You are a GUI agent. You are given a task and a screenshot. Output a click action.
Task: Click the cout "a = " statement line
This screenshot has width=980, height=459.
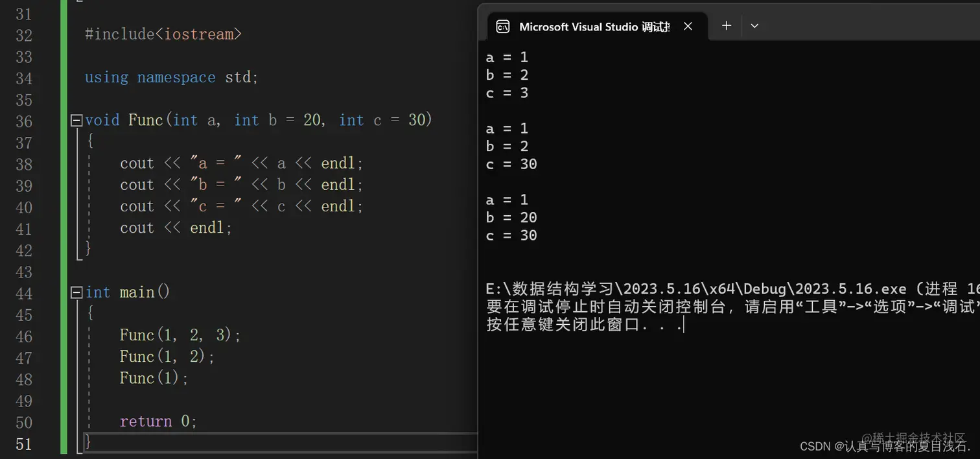pos(242,163)
